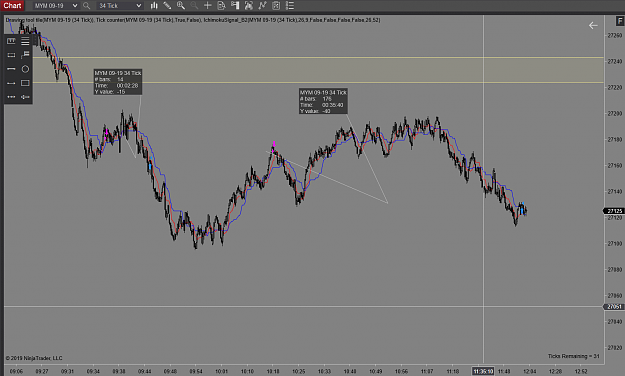Click the 27051 horizontal line price label

pos(615,307)
